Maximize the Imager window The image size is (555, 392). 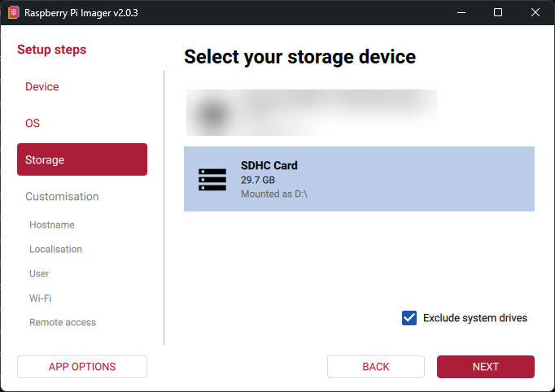[498, 12]
